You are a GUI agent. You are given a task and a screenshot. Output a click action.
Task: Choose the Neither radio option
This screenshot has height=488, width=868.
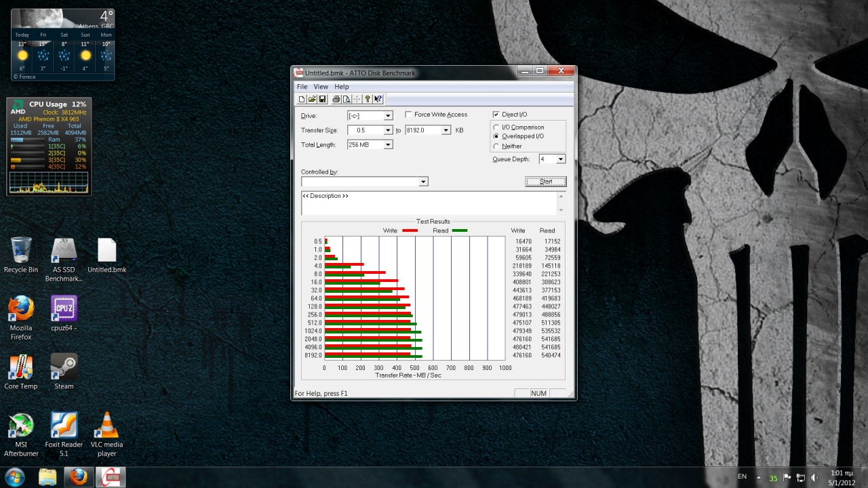pos(496,146)
